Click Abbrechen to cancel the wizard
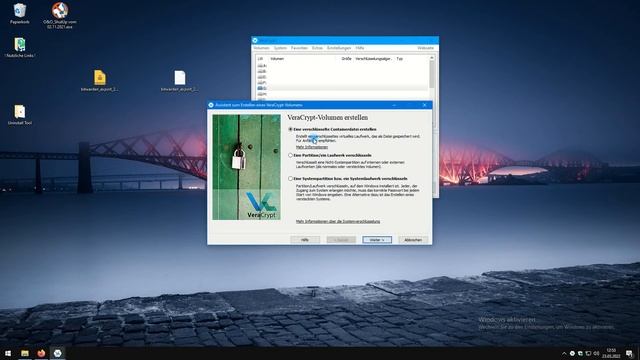Viewport: 640px width, 360px height. click(413, 240)
